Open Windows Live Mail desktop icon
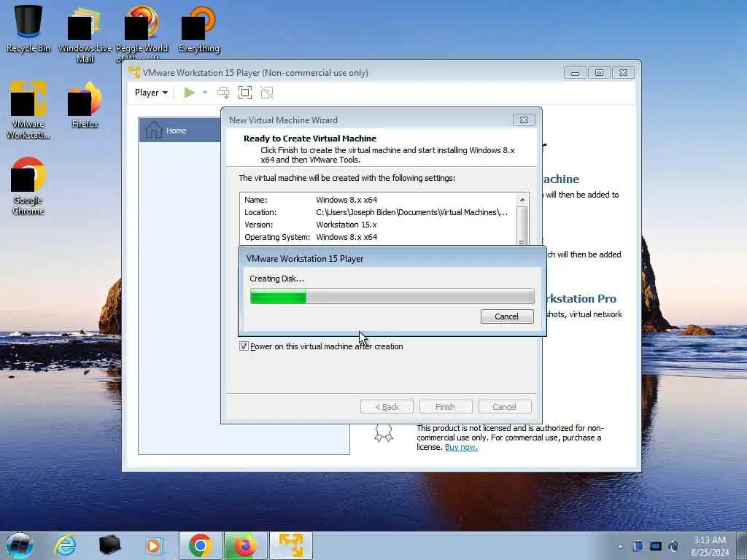 [x=85, y=34]
